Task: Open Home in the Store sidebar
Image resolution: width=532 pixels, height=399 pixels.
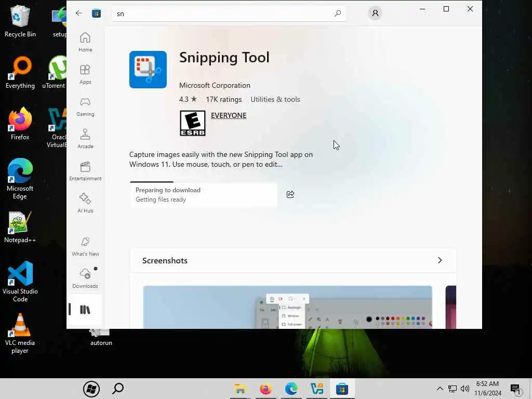Action: 85,42
